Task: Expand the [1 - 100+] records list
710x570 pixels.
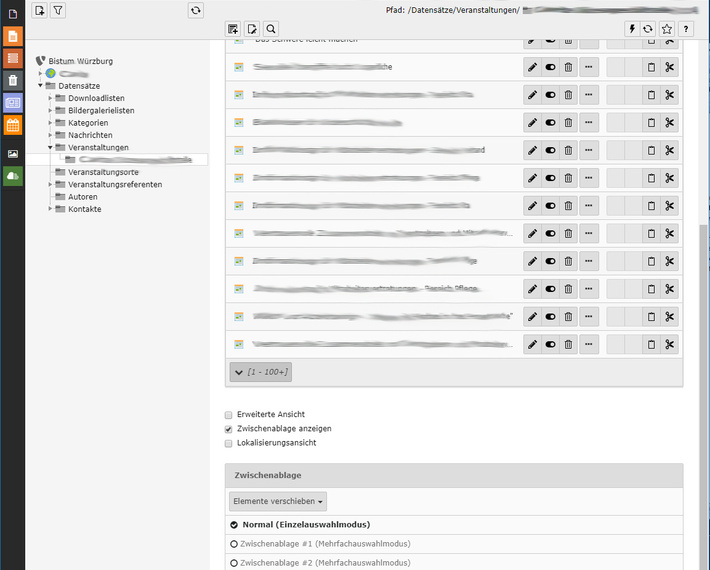Action: (x=260, y=372)
